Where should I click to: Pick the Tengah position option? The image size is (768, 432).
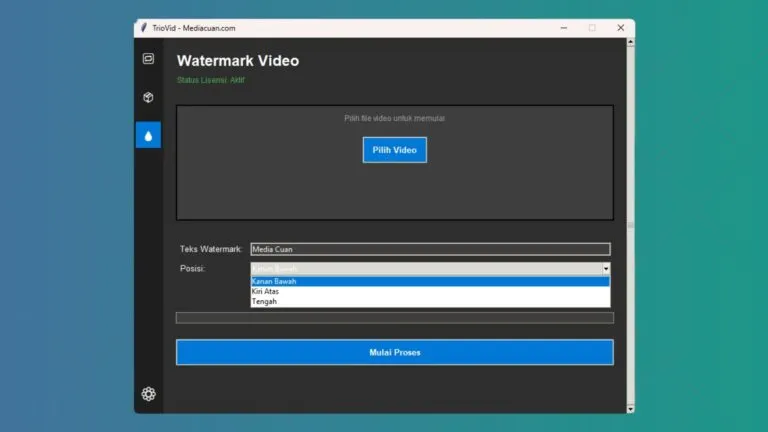point(430,301)
